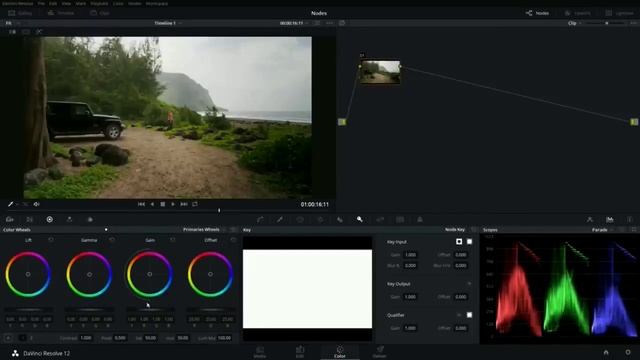Show the Scopes panel icon
The height and width of the screenshot is (360, 640).
610,220
